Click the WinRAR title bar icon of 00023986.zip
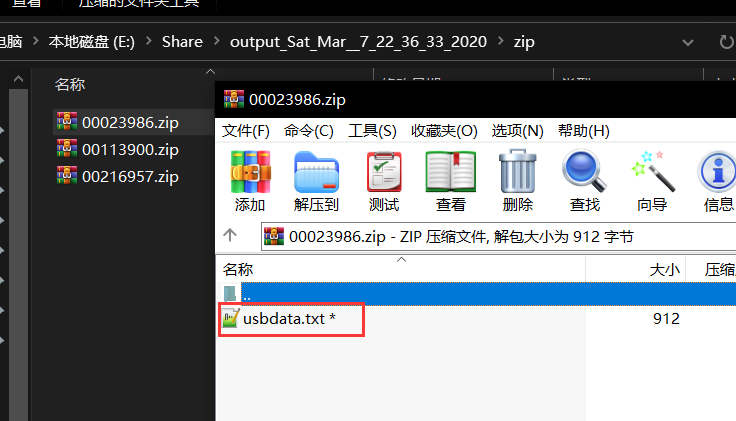 [234, 99]
